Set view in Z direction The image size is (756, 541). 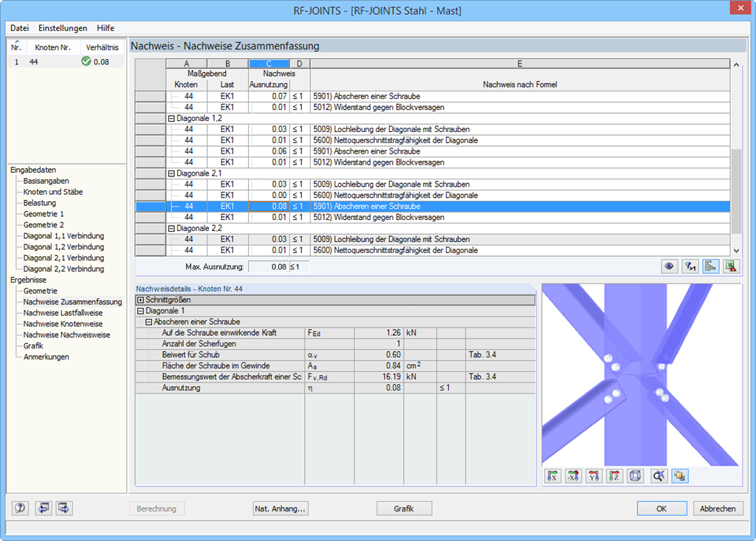[615, 476]
